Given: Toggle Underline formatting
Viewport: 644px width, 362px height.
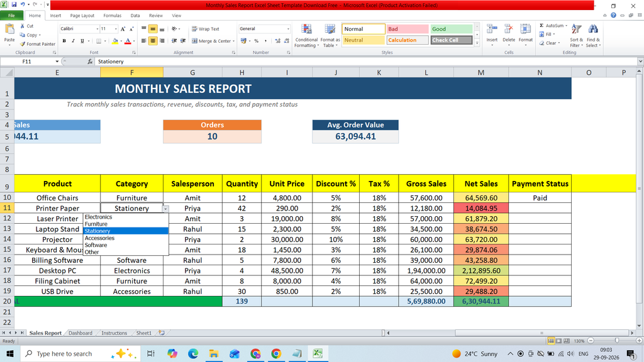Looking at the screenshot, I should (82, 41).
